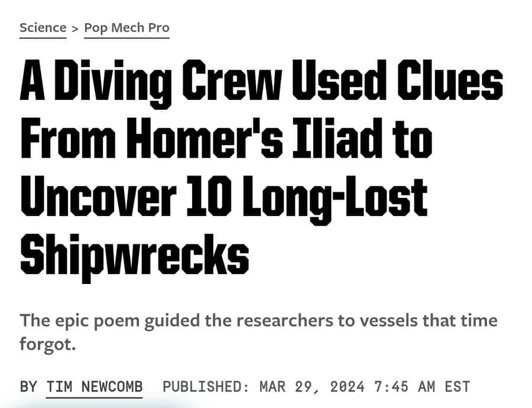Click the "BY" label before author name

pyautogui.click(x=28, y=387)
